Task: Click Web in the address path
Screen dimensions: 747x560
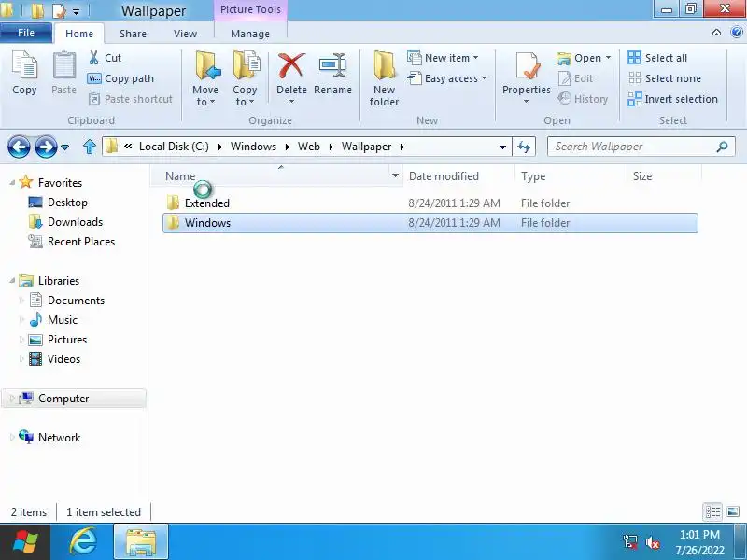Action: pos(309,147)
